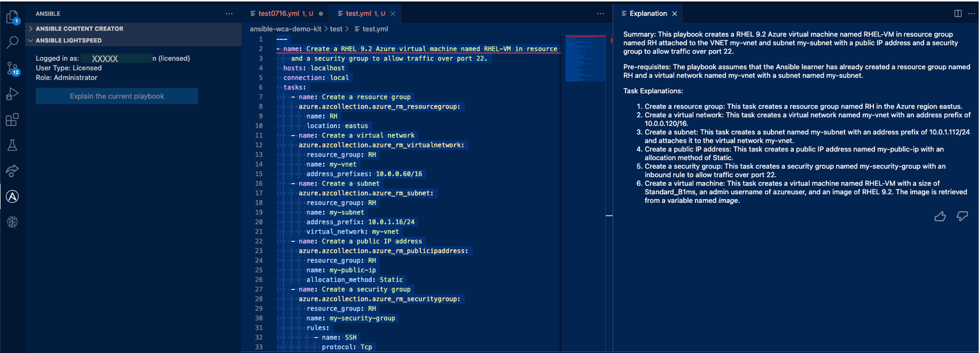
Task: Click 'address_prefix: 10.0.1.16/24' line
Action: point(360,222)
